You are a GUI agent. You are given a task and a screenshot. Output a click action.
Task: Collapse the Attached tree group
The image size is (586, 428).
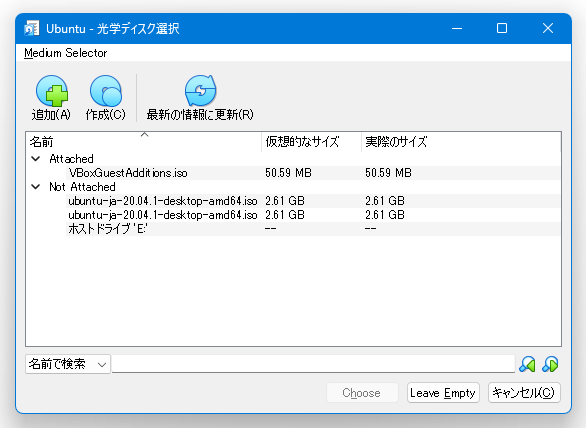[x=36, y=158]
